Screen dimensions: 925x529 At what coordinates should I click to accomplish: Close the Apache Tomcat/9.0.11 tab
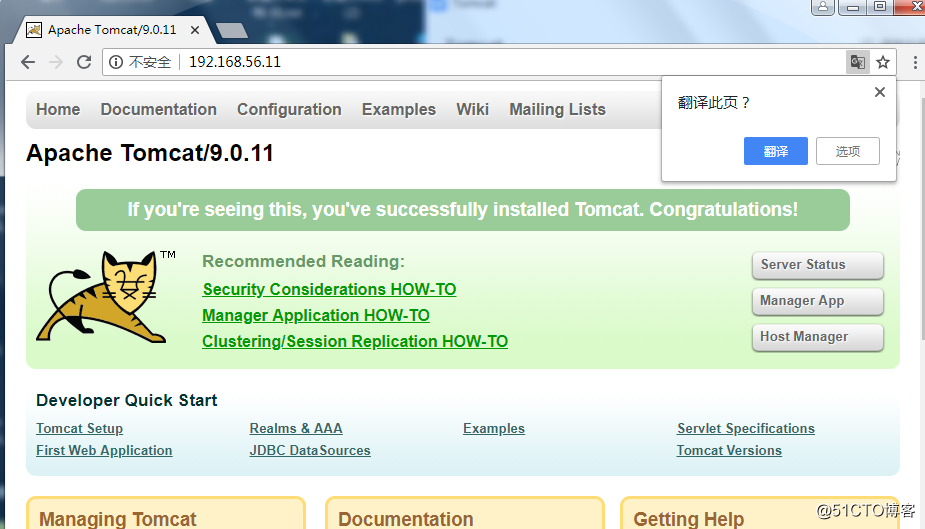195,30
